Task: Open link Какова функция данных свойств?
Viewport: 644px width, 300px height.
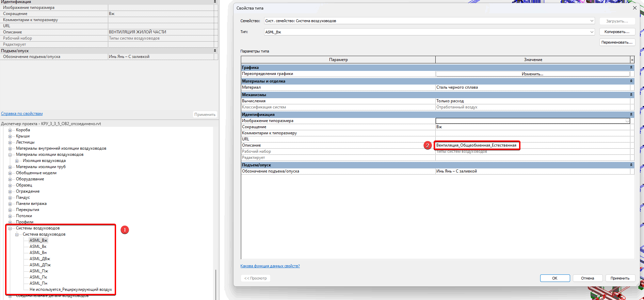Action: point(270,266)
